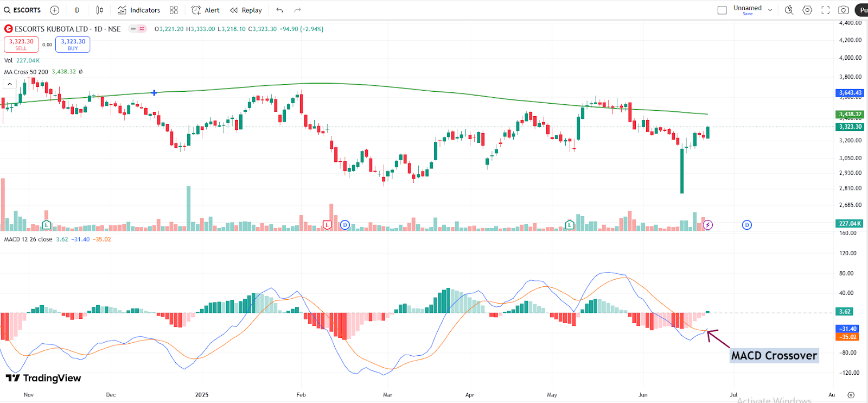Select the layout setup square icon
This screenshot has height=403, width=868.
coord(722,10)
